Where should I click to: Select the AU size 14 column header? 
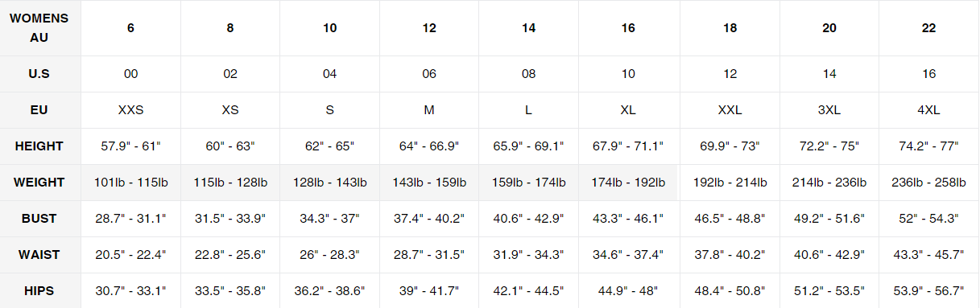[528, 27]
